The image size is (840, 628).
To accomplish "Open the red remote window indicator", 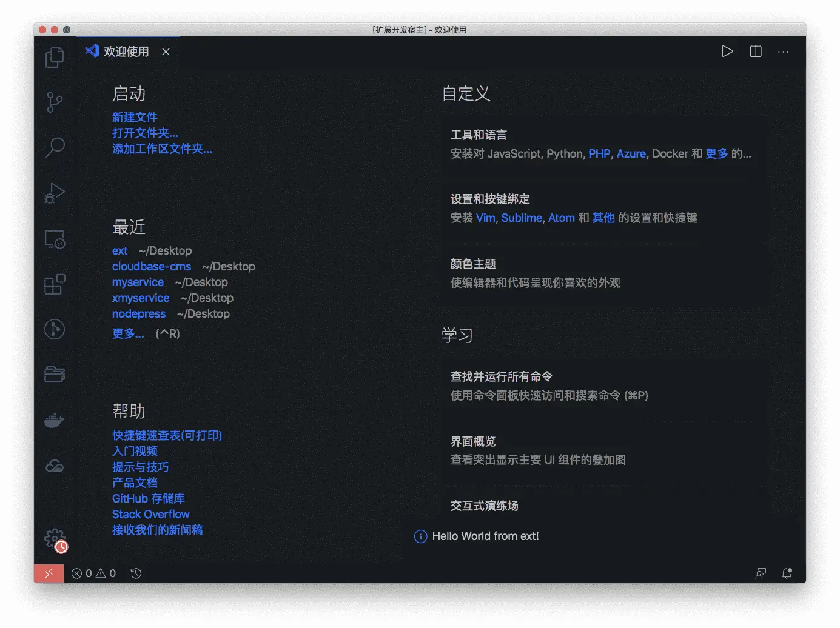I will coord(49,573).
